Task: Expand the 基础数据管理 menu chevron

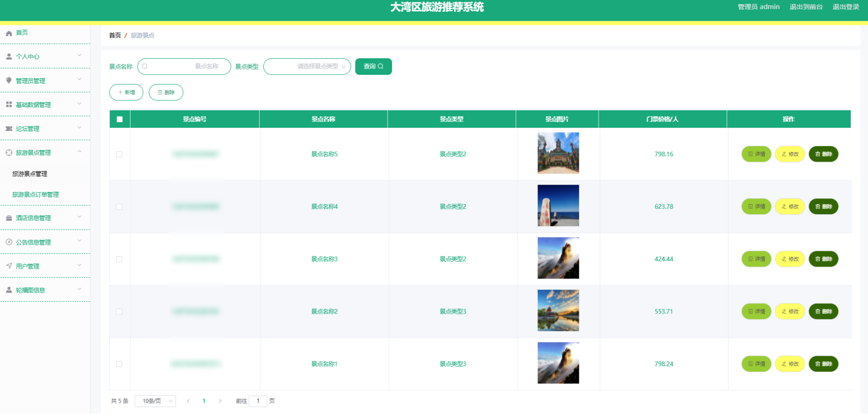Action: click(x=79, y=103)
